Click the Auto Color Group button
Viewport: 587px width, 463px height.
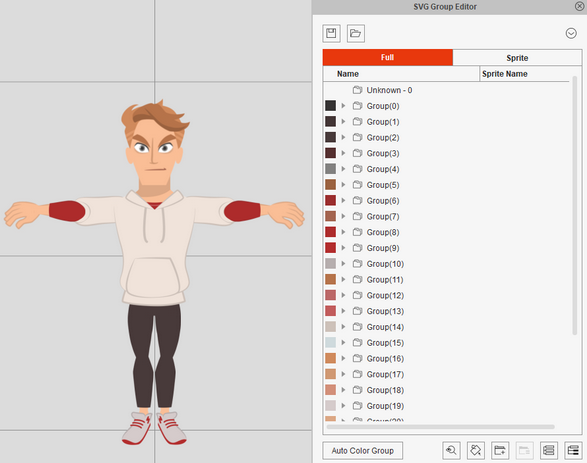[x=362, y=451]
